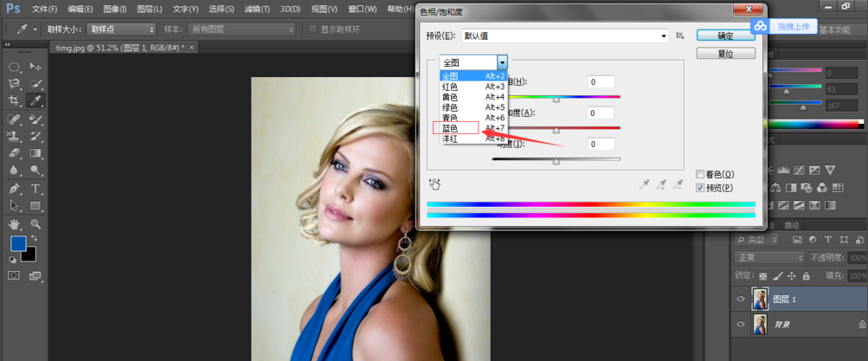
Task: Select the Healing Brush tool
Action: (x=14, y=119)
